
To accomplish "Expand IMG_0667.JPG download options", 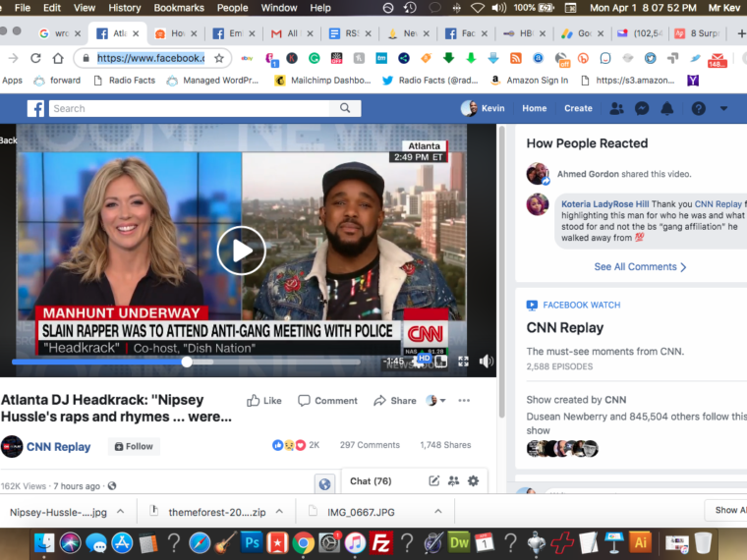I will click(437, 512).
